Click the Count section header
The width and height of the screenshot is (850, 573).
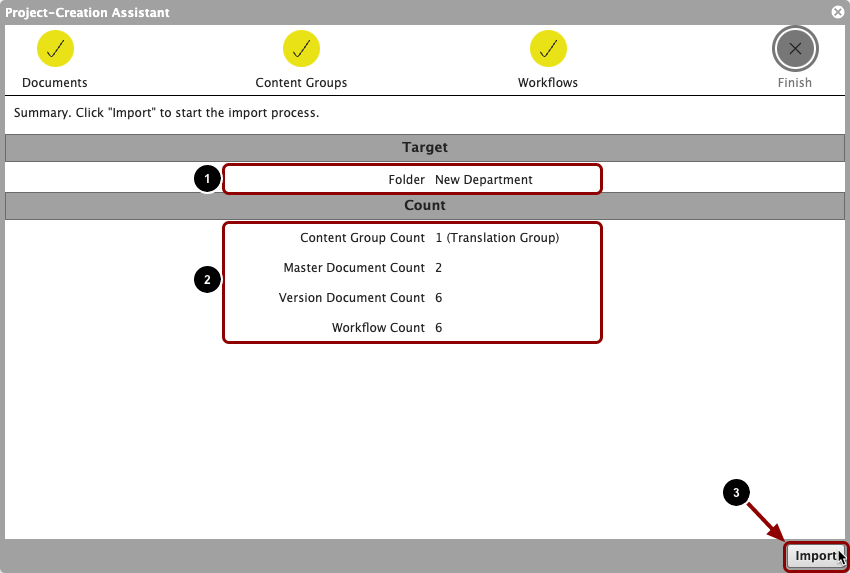pos(425,205)
